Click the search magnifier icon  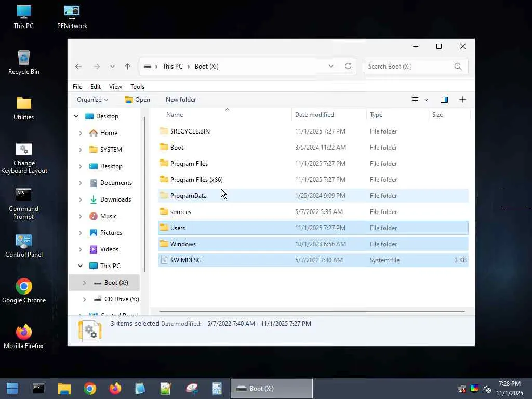[458, 66]
